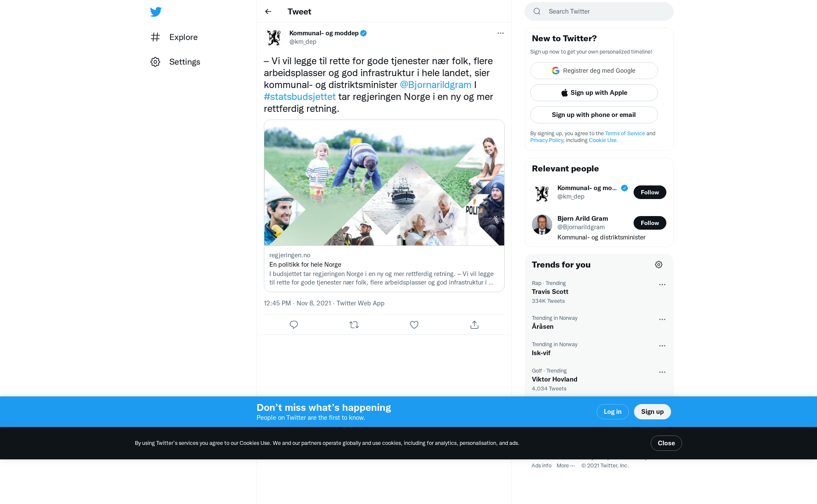Retweet using the retweet arrows icon
The height and width of the screenshot is (504, 817).
(x=354, y=325)
